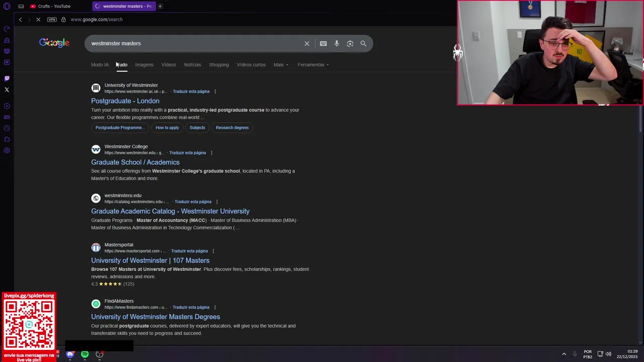Open options menu for University of Westminster result
Image resolution: width=644 pixels, height=362 pixels.
coord(215,92)
